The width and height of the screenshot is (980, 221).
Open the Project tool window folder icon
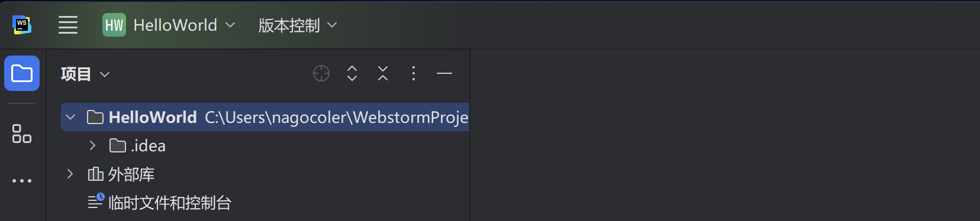point(22,73)
